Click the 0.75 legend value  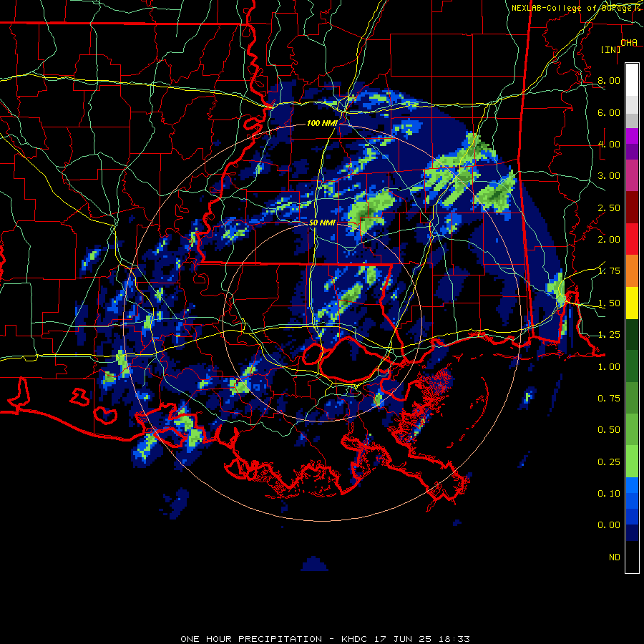608,399
